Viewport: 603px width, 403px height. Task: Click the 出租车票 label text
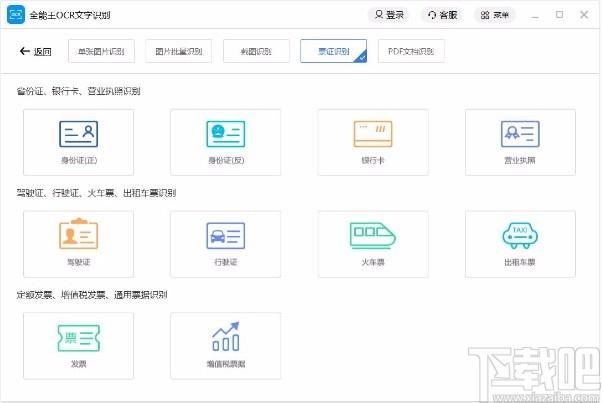(520, 262)
